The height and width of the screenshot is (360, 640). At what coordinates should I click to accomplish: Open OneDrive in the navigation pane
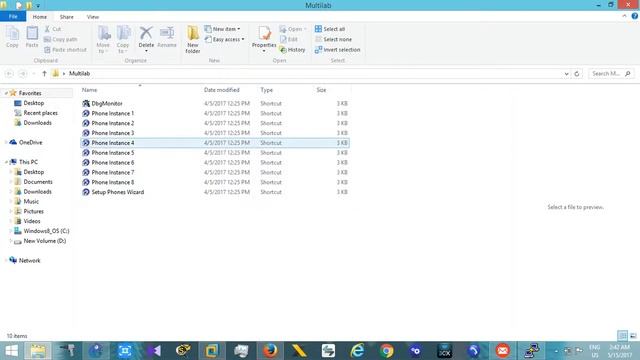pyautogui.click(x=26, y=142)
